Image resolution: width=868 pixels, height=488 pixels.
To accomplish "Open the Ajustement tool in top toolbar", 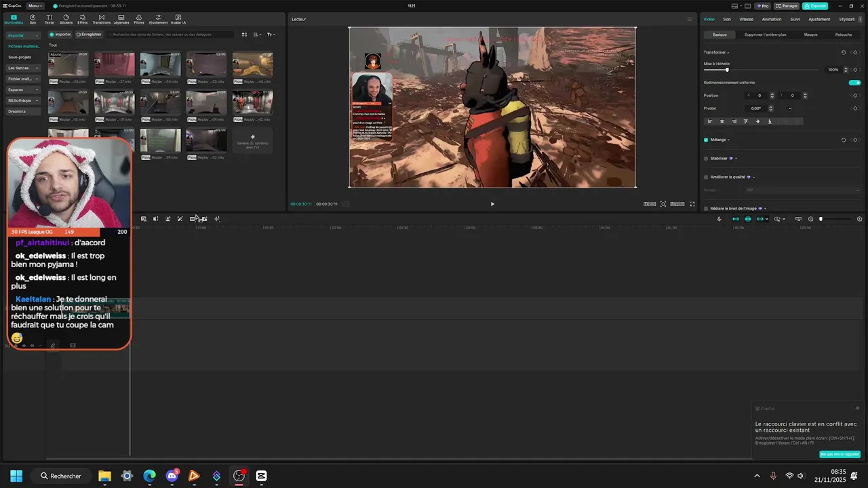I will (x=158, y=19).
